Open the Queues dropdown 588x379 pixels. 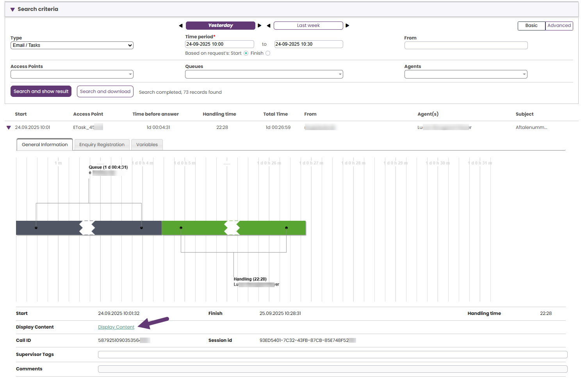tap(264, 74)
